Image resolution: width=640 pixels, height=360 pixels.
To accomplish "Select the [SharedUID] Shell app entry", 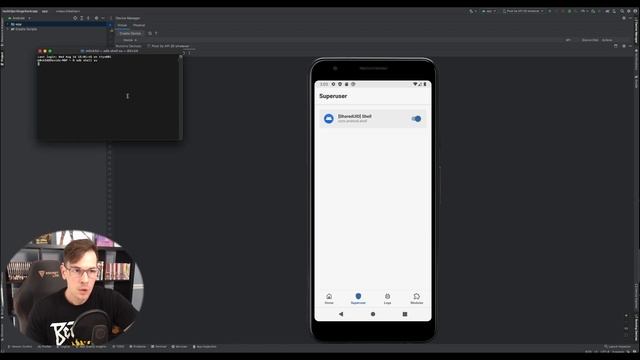I will coord(373,119).
